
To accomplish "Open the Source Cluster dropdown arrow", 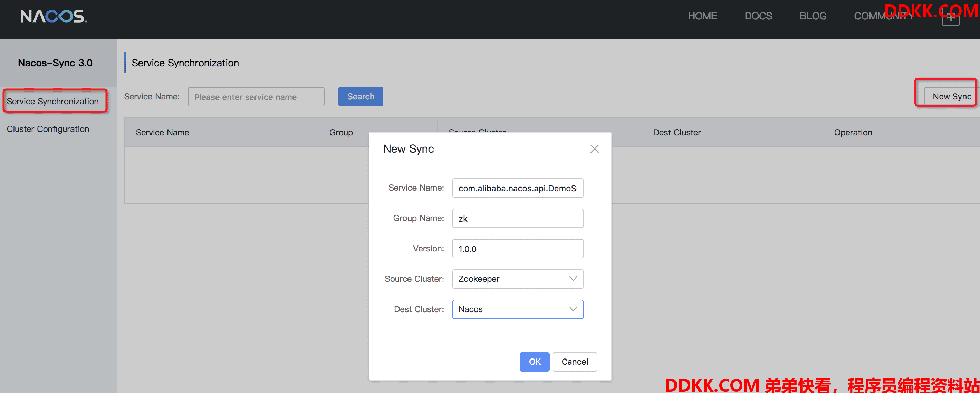I will tap(573, 279).
